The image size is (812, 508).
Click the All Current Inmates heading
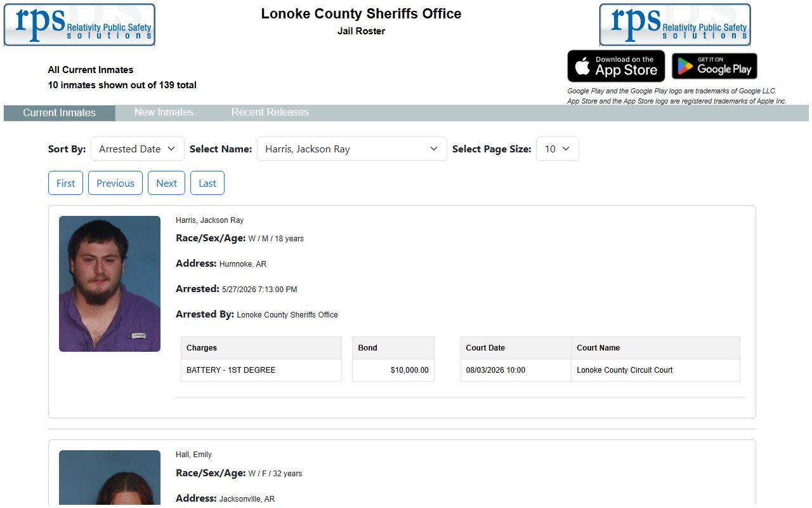click(91, 70)
